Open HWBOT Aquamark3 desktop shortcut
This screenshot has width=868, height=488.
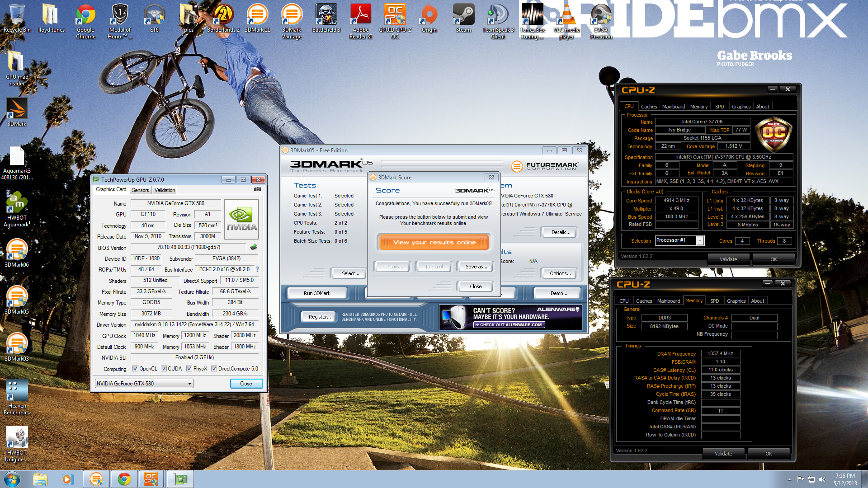[x=17, y=209]
